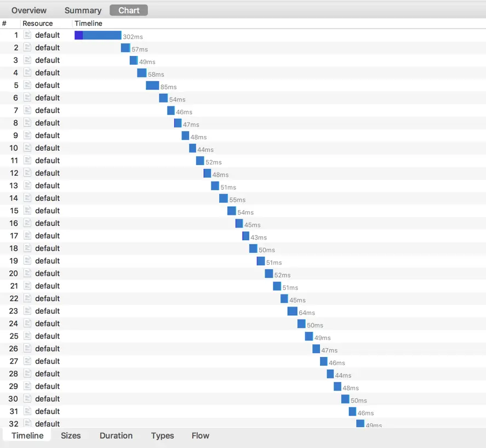Click the document icon in row 16

coord(27,223)
